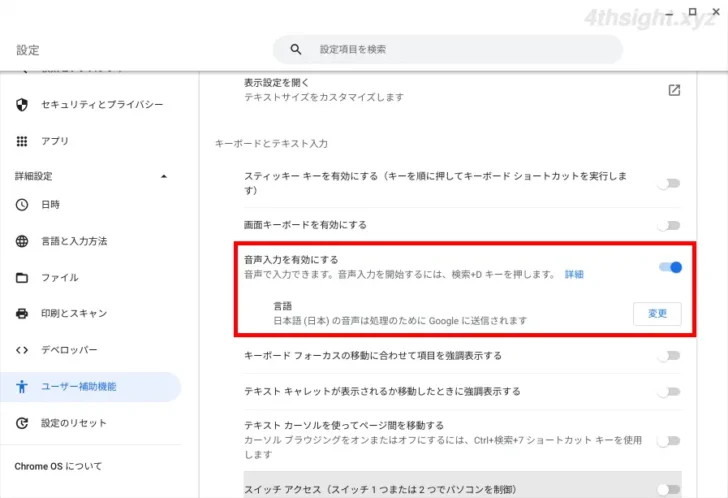Open display settings via external link icon
728x498 pixels.
coord(674,90)
